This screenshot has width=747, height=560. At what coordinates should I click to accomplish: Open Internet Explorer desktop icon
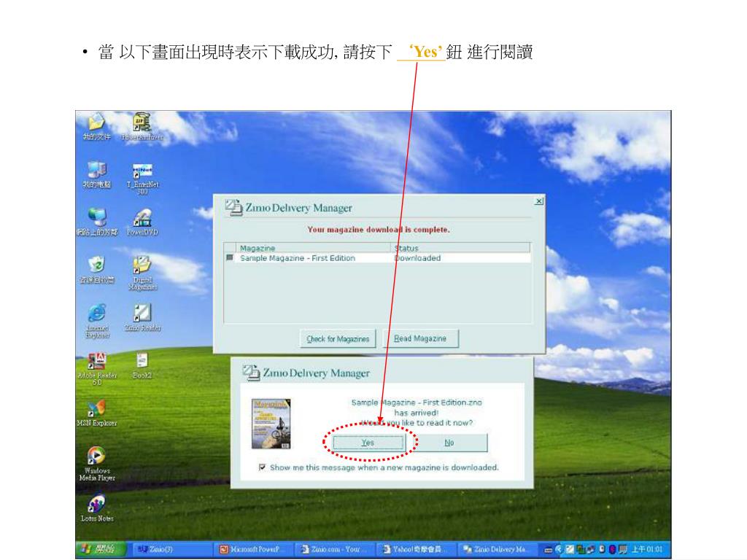[x=97, y=321]
